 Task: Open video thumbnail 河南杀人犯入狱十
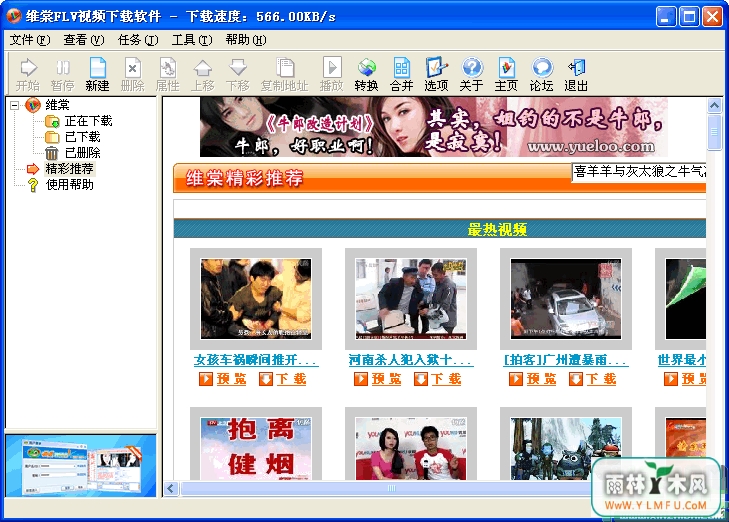[x=411, y=299]
